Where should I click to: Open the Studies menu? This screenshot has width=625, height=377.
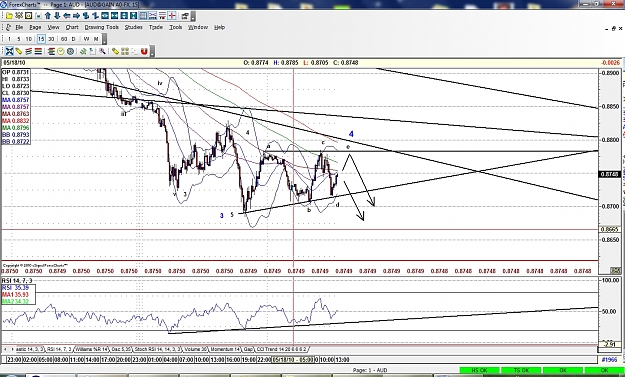(134, 27)
